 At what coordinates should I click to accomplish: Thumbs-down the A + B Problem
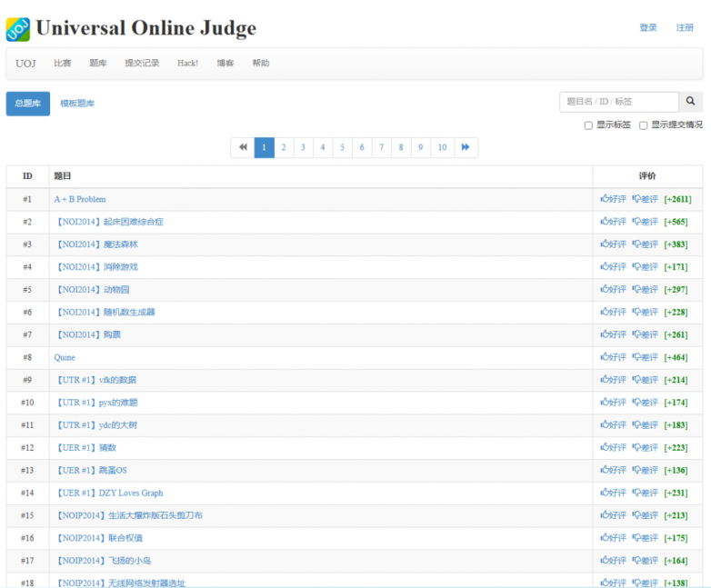click(645, 199)
